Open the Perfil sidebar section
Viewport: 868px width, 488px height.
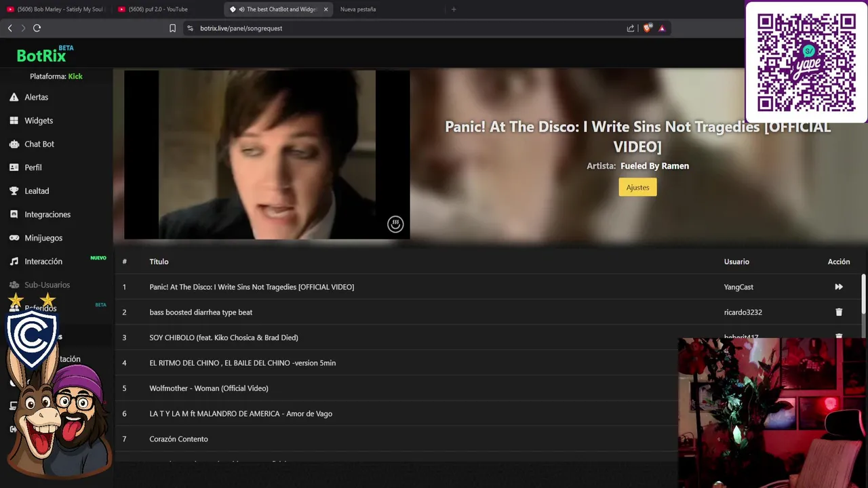coord(33,167)
